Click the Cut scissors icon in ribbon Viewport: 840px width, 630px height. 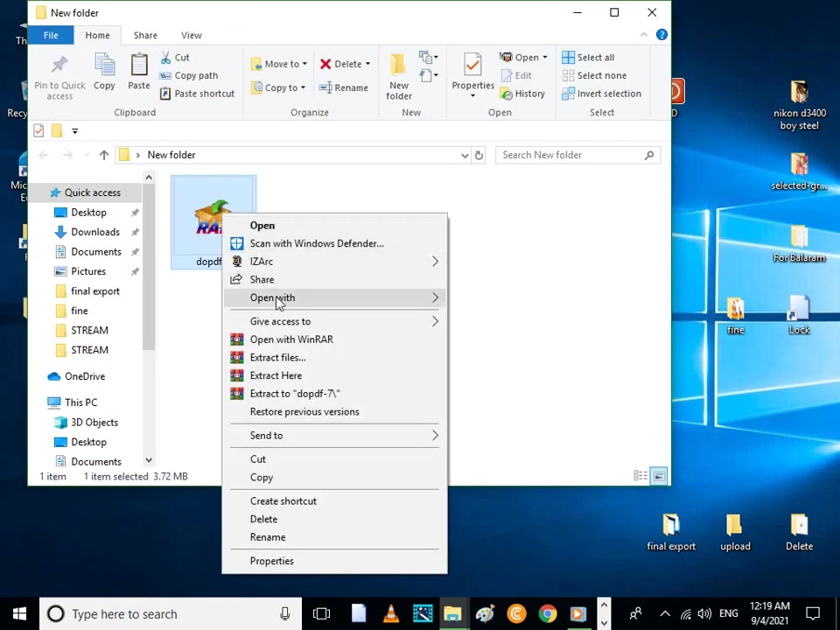point(166,58)
